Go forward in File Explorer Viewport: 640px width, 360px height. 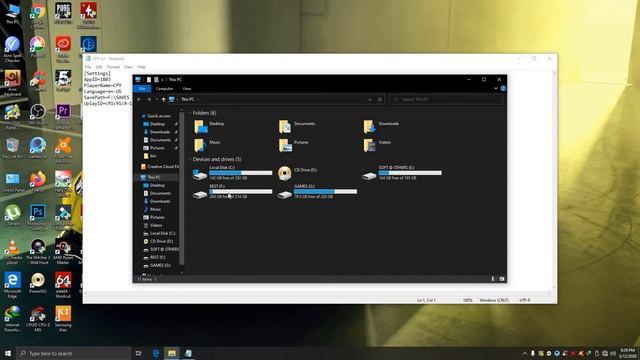click(x=149, y=99)
